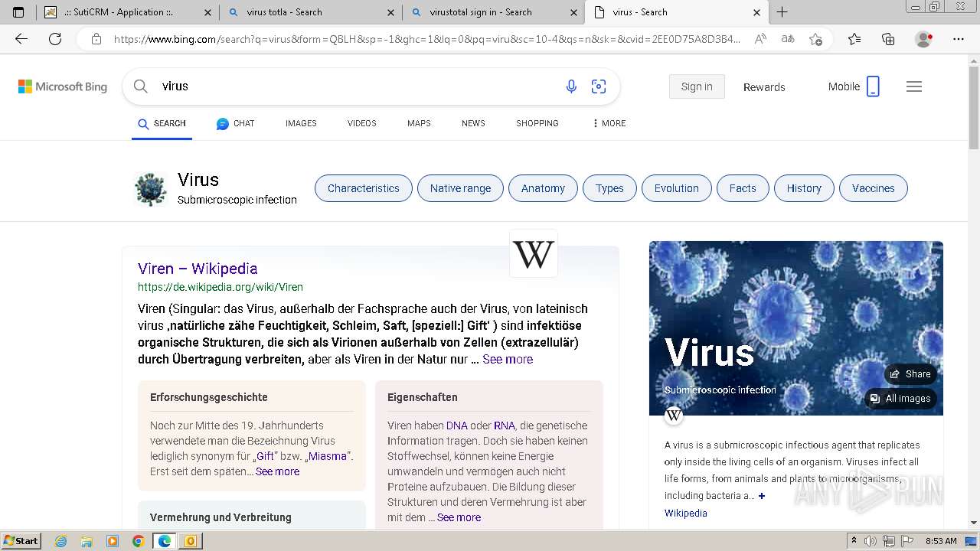Open File Explorer from taskbar
980x551 pixels.
click(x=87, y=541)
